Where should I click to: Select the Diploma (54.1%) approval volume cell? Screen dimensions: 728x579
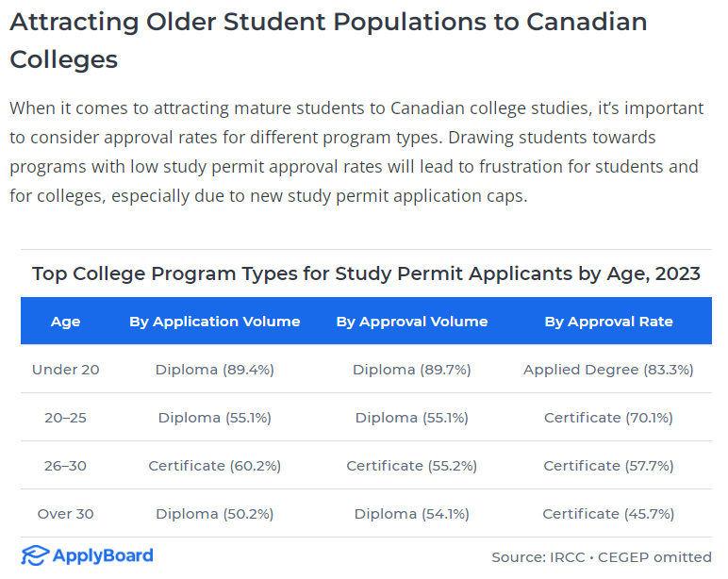coord(412,514)
